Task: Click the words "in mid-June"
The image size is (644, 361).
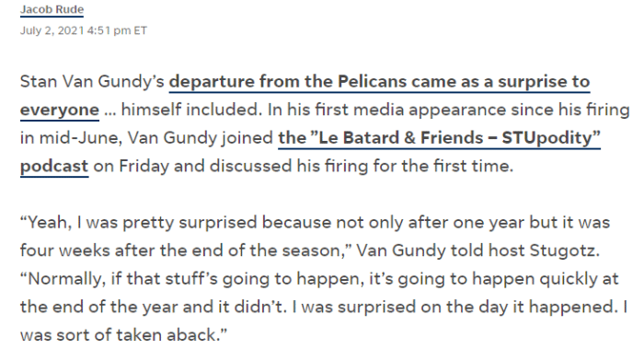Action: pyautogui.click(x=70, y=138)
